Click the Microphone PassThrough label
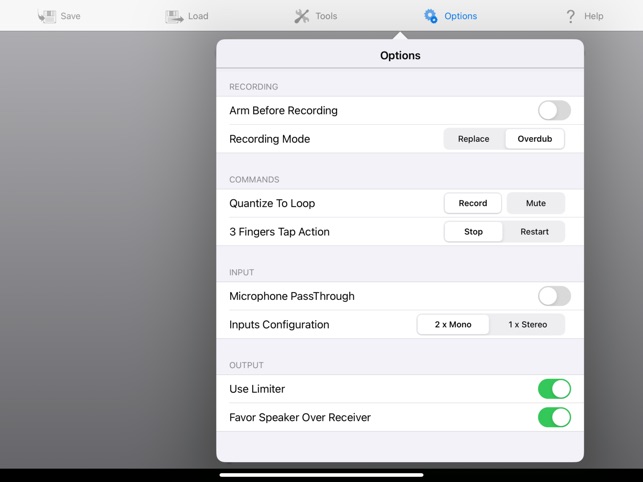The width and height of the screenshot is (643, 482). click(292, 296)
